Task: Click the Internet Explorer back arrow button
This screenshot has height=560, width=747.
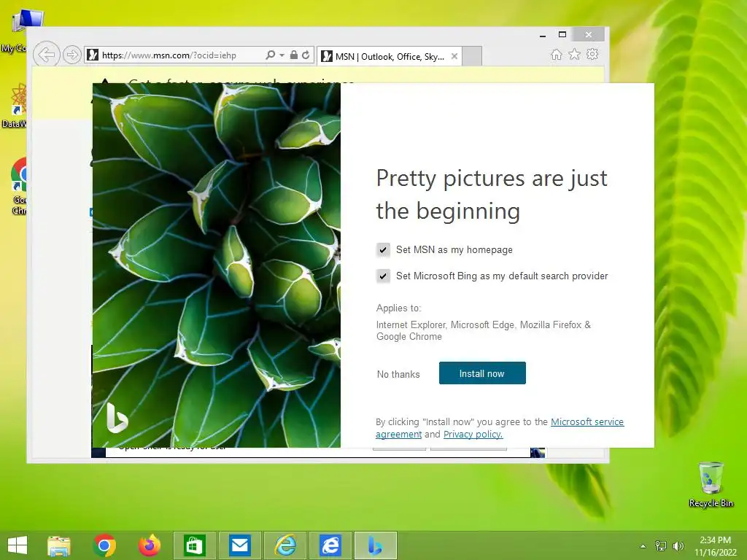Action: point(46,55)
